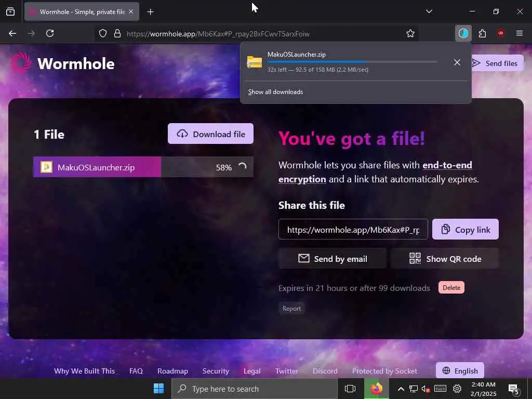Show hidden system tray icons
Image resolution: width=532 pixels, height=399 pixels.
coord(401,389)
